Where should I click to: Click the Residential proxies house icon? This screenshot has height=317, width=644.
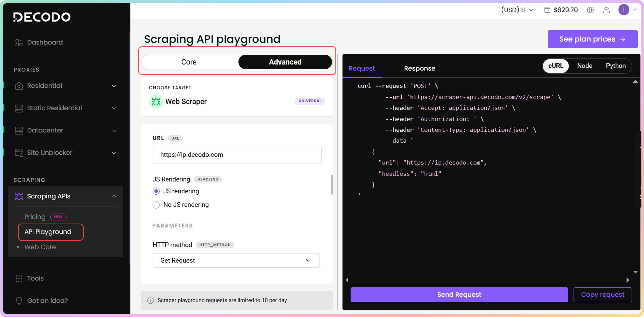19,86
